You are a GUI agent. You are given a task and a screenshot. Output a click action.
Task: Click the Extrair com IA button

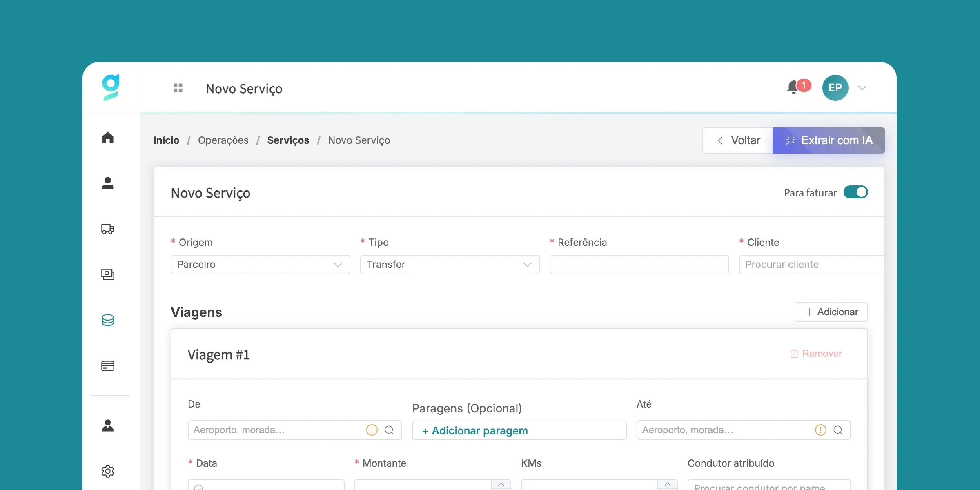tap(829, 140)
